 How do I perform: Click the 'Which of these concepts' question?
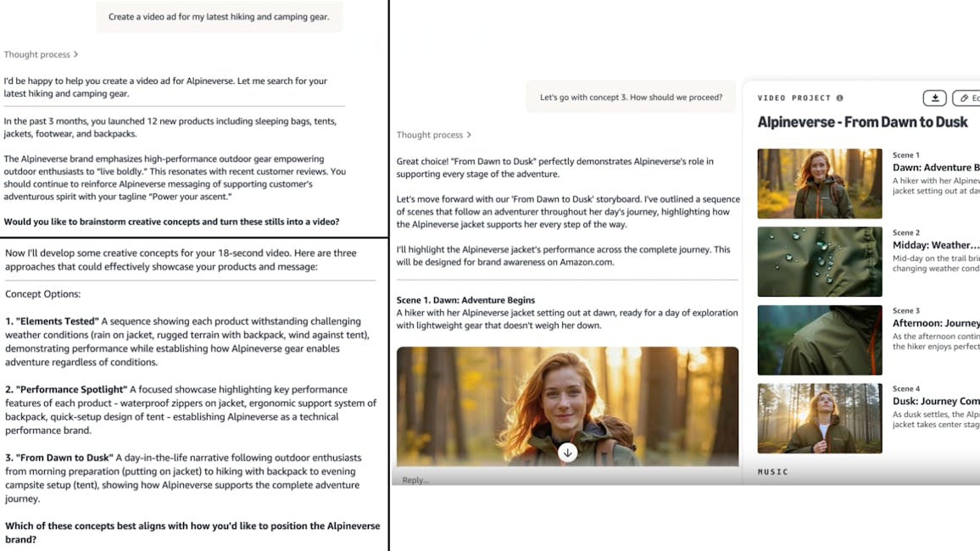[x=192, y=532]
